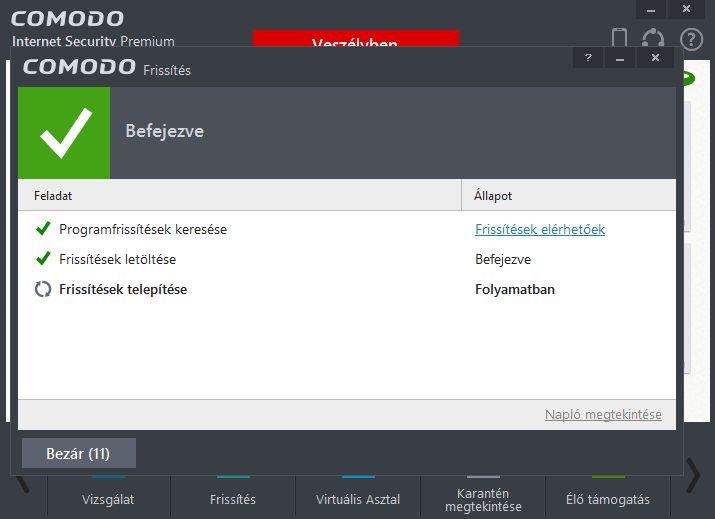Click Befejezve status of letöltése row
This screenshot has width=715, height=519.
click(503, 260)
